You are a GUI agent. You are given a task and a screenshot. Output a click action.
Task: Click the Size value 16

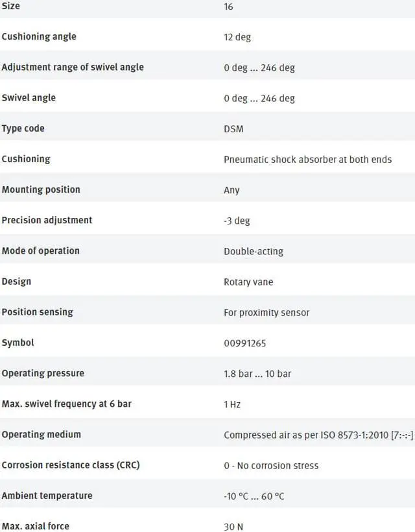[228, 6]
